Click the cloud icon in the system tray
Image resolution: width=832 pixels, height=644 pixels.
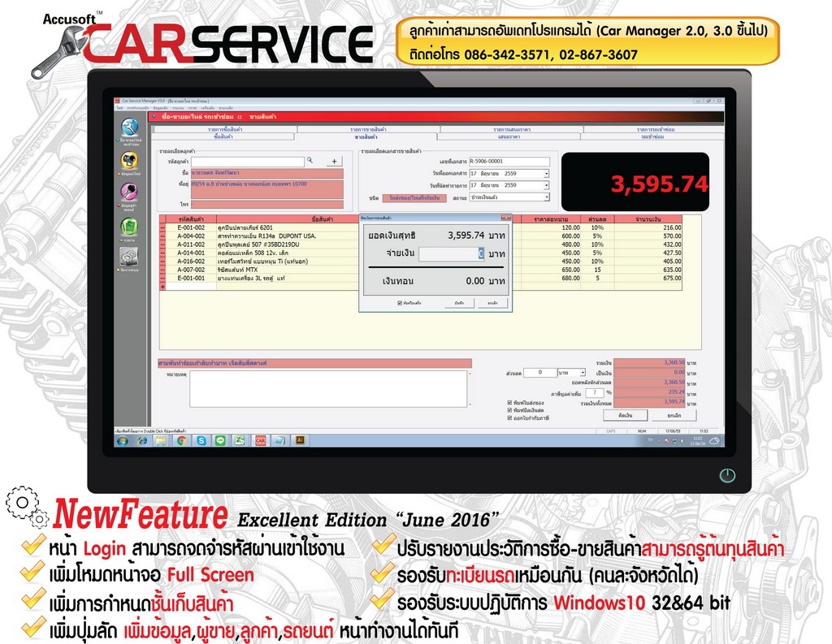tap(714, 441)
